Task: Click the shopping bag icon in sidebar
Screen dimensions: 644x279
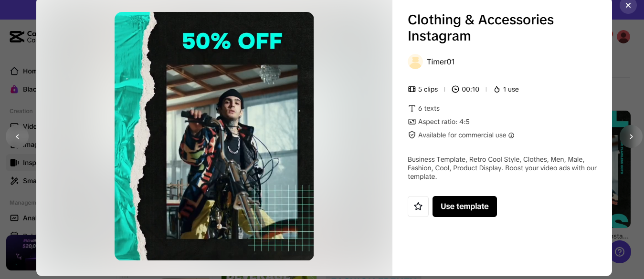Action: pos(14,89)
